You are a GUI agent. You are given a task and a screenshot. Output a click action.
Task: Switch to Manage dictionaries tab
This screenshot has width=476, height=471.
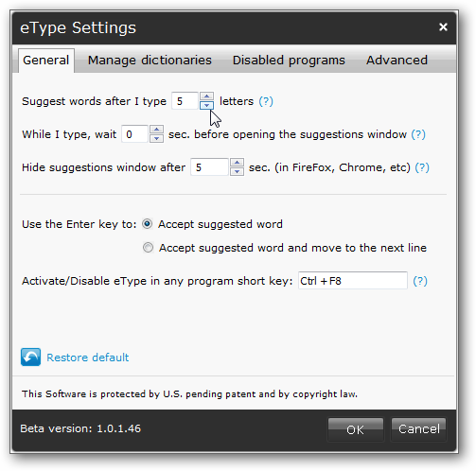click(x=150, y=60)
